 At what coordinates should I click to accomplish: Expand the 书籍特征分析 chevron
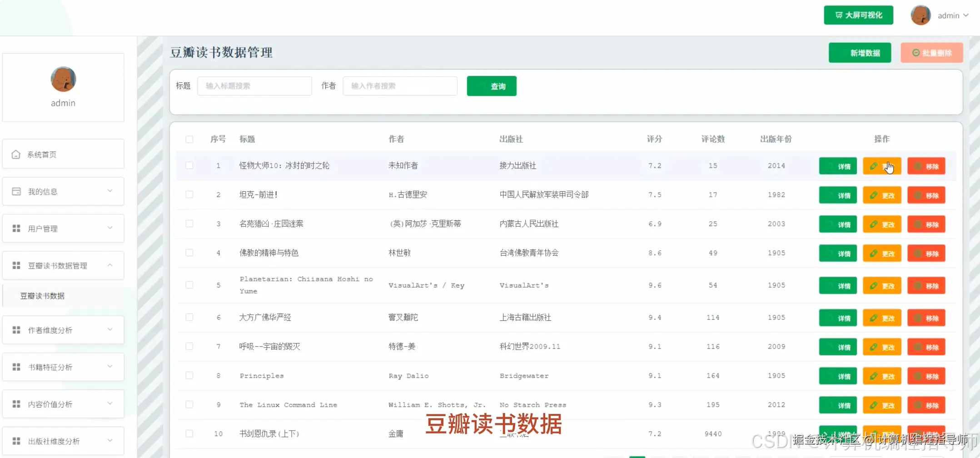click(110, 366)
